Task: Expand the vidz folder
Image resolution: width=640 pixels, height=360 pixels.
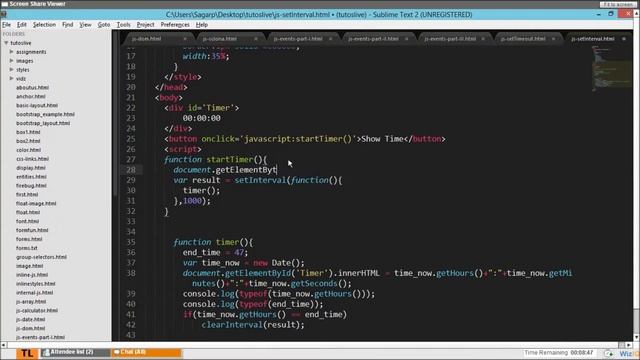Action: [x=11, y=78]
